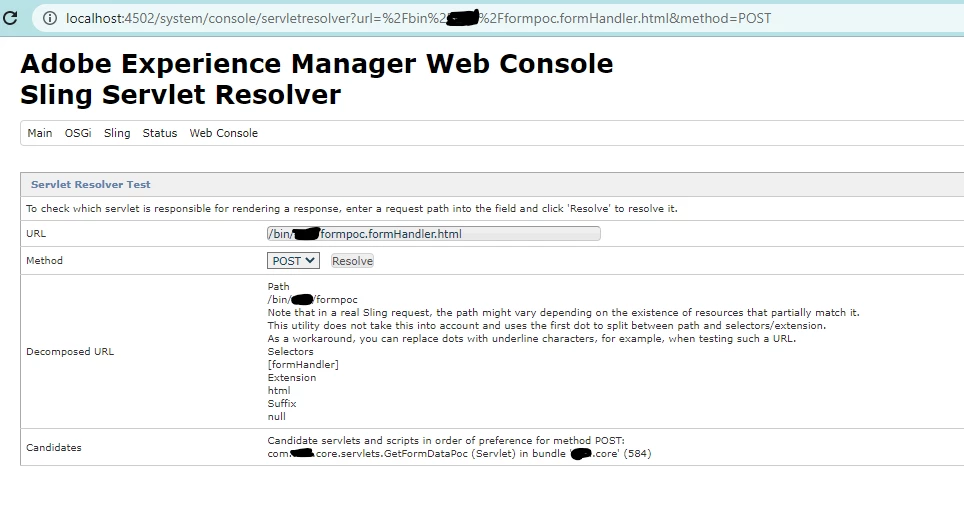Select the 'Decomposed URL' row label

tap(70, 352)
